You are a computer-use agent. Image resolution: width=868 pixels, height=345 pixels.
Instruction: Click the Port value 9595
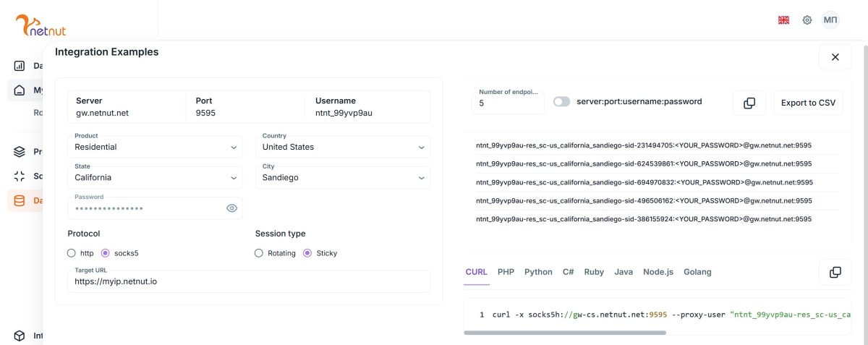click(205, 113)
